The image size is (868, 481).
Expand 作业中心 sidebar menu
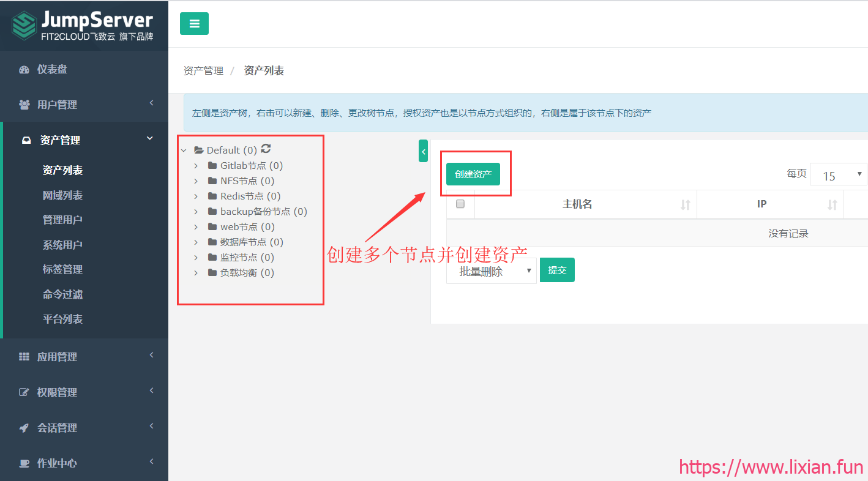pos(84,463)
